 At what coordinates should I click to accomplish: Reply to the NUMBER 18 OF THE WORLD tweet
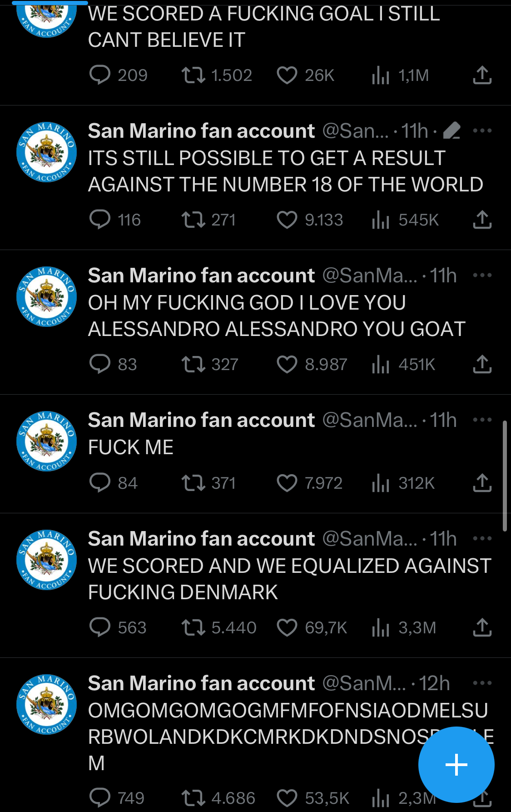point(100,220)
